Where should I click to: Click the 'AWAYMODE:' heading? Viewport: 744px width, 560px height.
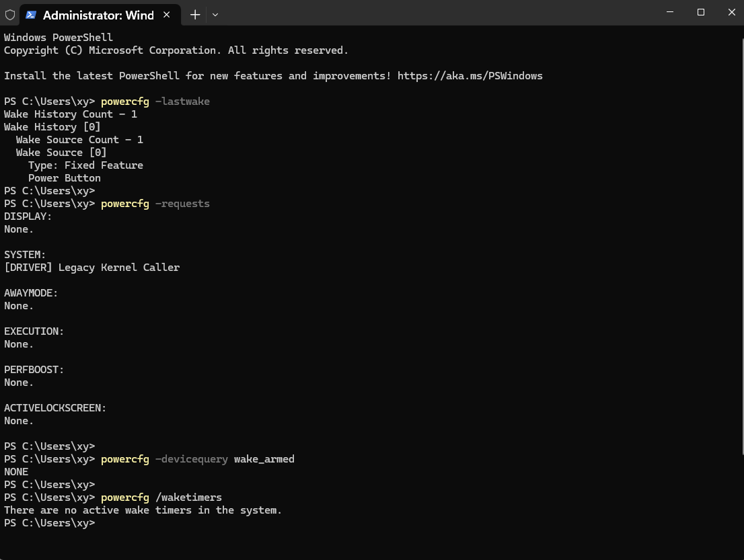tap(31, 294)
